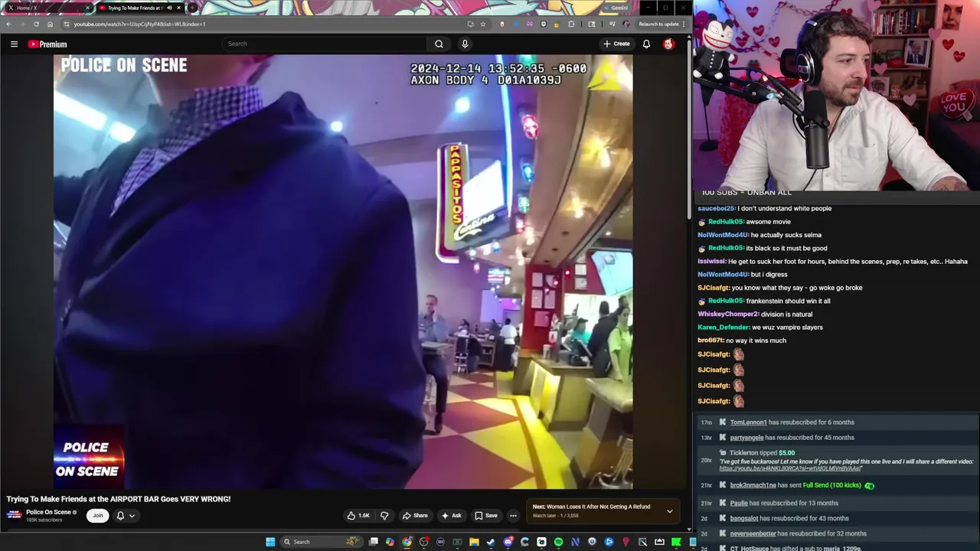
Task: Open Task View on the taskbar
Action: point(373,542)
